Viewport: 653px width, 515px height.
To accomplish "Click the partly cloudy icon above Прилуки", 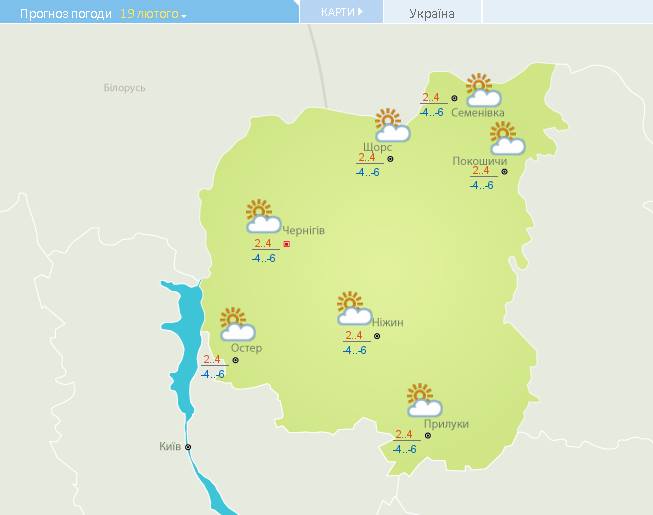I will coord(424,400).
